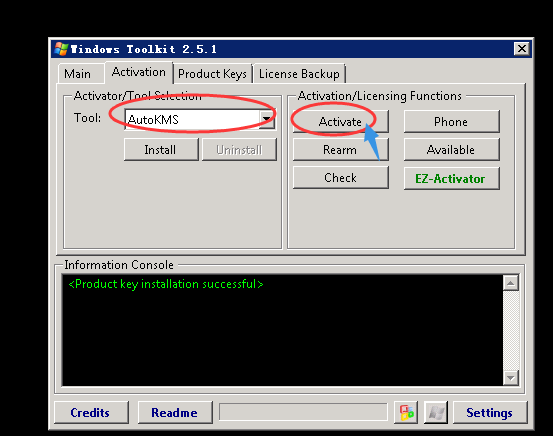Switch to the License Backup tab
Screen dimensions: 553x436
pos(299,74)
